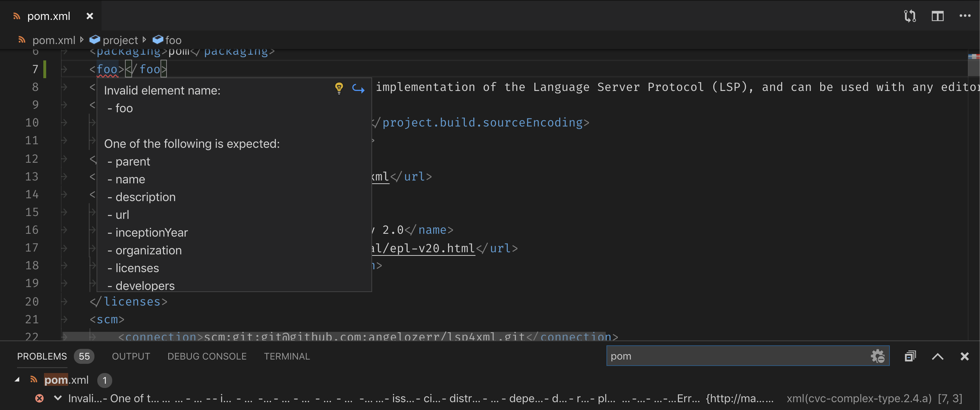Image resolution: width=980 pixels, height=410 pixels.
Task: Open the problems filter settings gear
Action: pyautogui.click(x=877, y=356)
